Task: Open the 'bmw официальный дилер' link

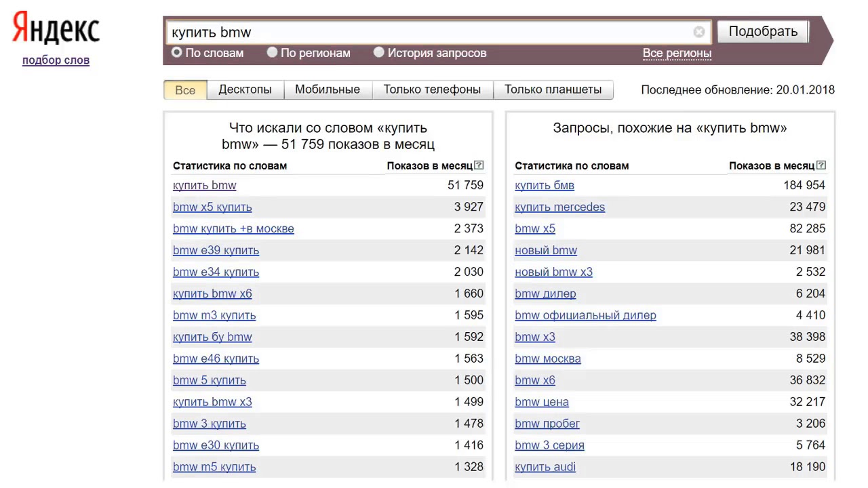Action: click(585, 315)
